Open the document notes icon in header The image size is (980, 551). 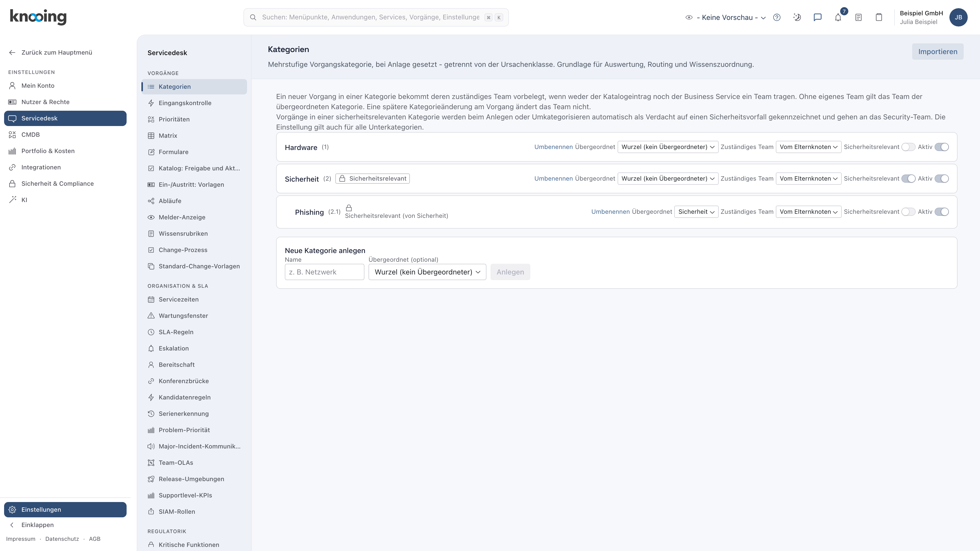click(858, 18)
